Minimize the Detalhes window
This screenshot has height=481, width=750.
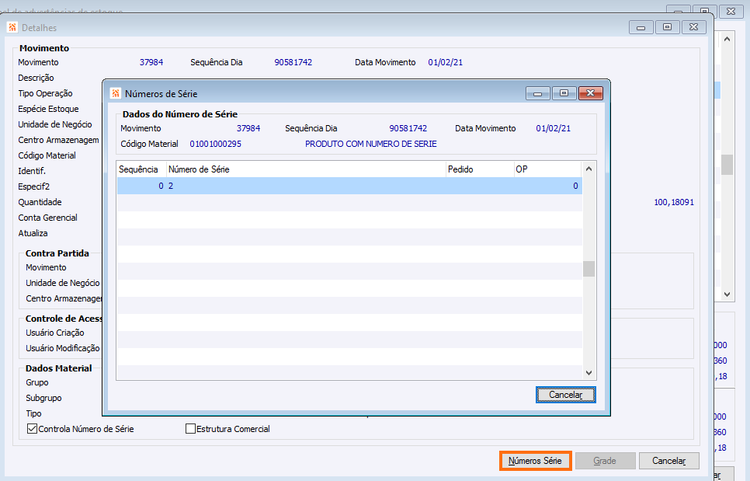coord(641,27)
